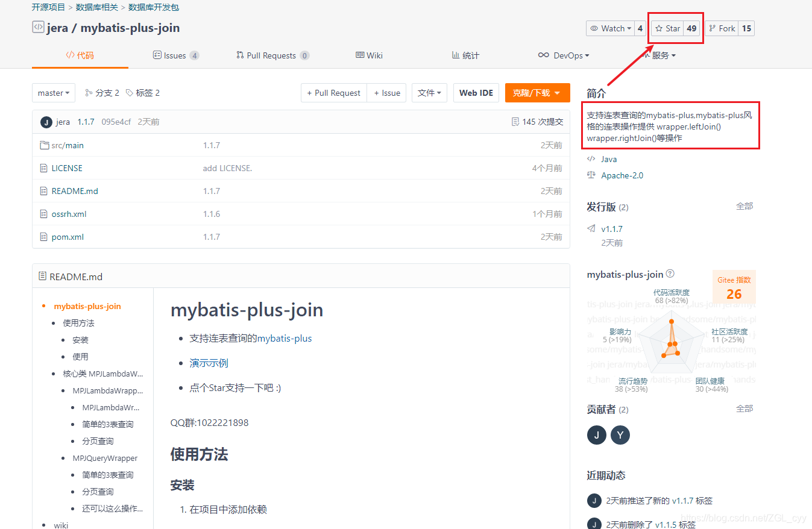The image size is (812, 529).
Task: Open the Issues tab
Action: [x=176, y=55]
